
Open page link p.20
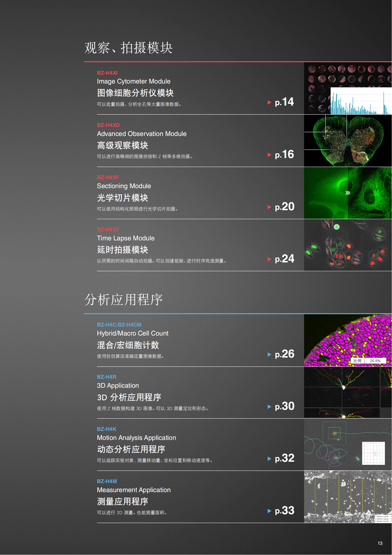pos(285,207)
